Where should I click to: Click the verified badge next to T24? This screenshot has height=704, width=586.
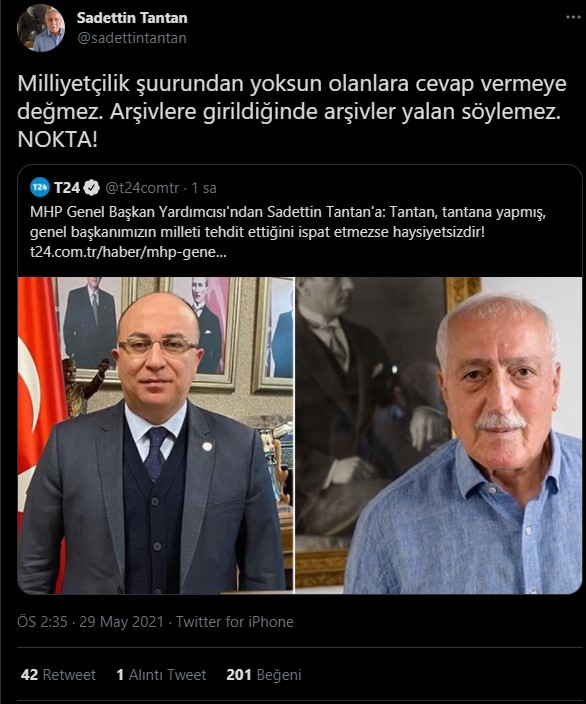tap(92, 188)
